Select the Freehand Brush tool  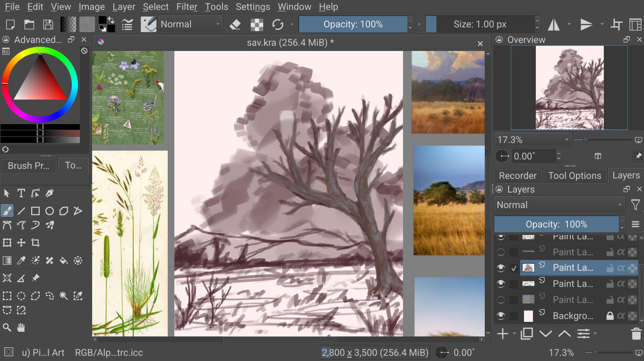[7, 211]
